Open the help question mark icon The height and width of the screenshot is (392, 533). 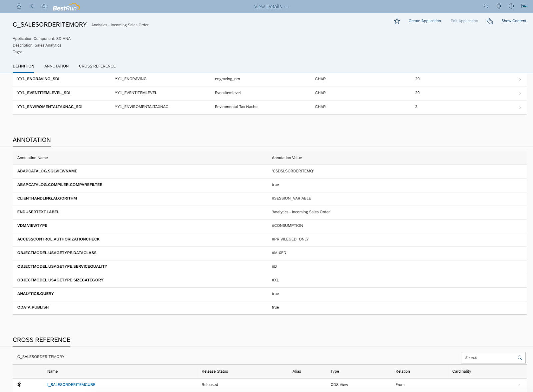(x=511, y=6)
